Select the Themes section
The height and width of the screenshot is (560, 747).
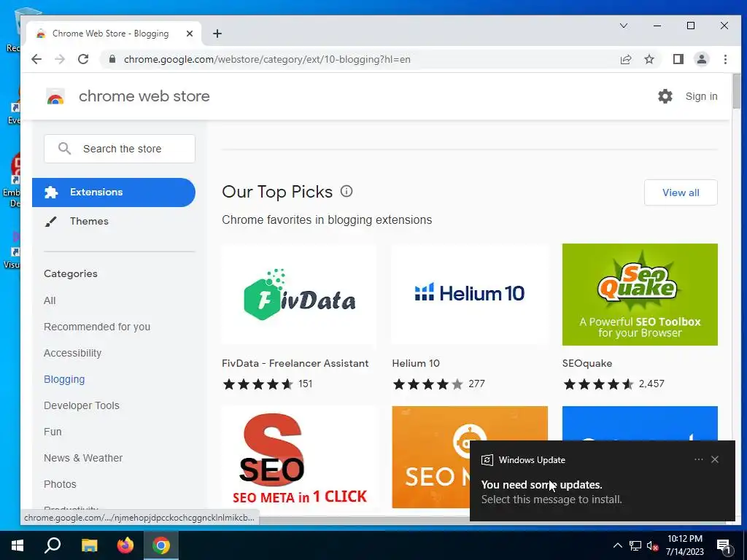(x=89, y=221)
